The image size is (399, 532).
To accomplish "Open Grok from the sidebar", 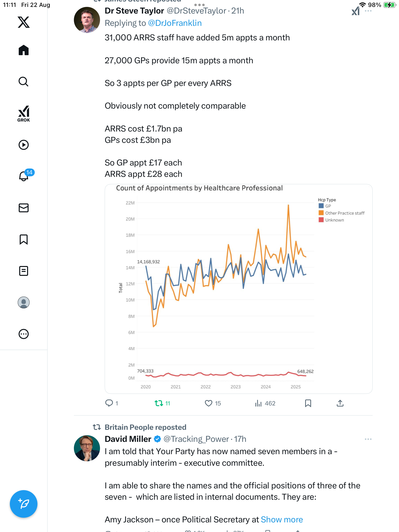I will (x=24, y=114).
